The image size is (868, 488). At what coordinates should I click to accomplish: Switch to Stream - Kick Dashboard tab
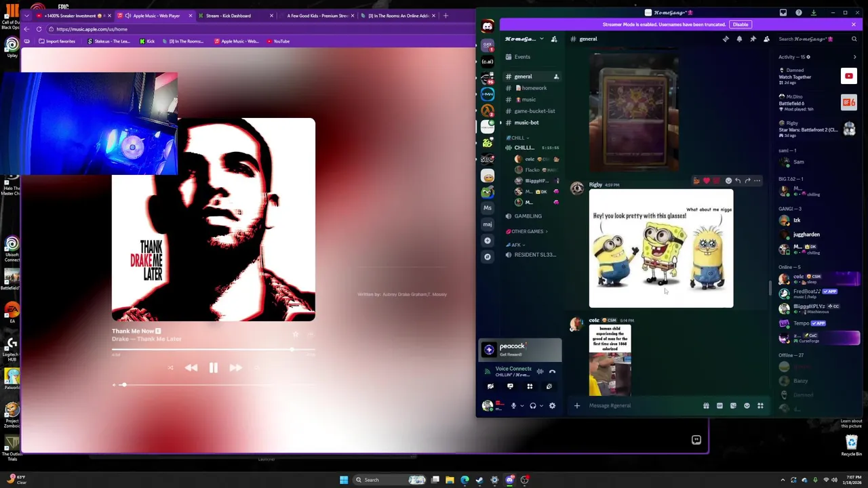(237, 16)
